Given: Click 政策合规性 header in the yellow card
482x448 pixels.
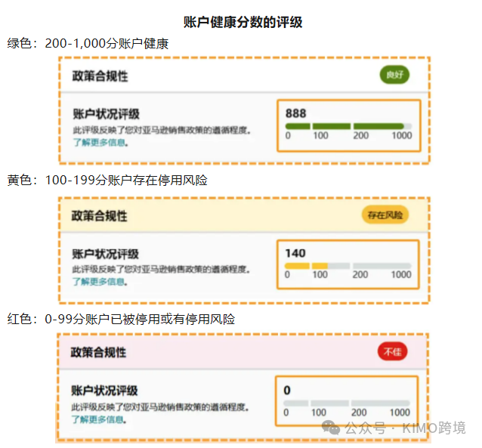Looking at the screenshot, I should (x=99, y=216).
